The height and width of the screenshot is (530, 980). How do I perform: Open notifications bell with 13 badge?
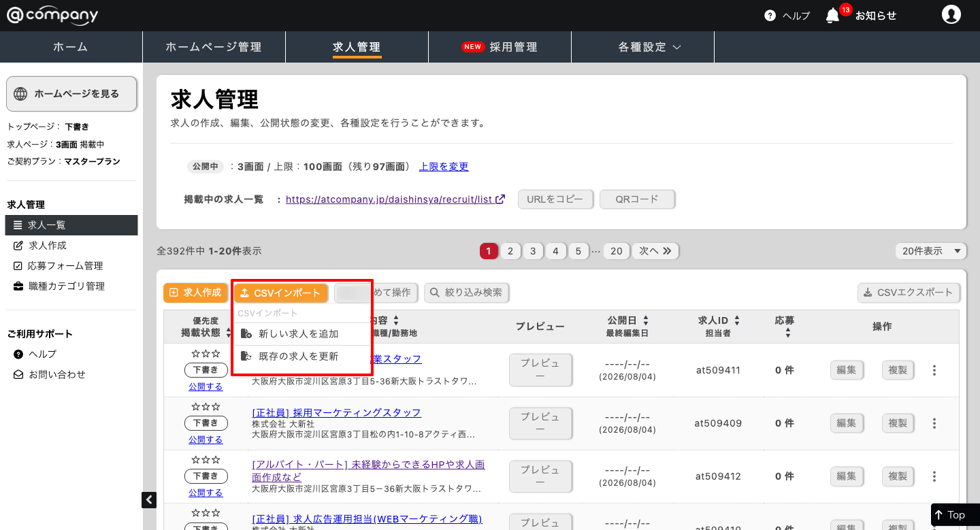point(832,16)
